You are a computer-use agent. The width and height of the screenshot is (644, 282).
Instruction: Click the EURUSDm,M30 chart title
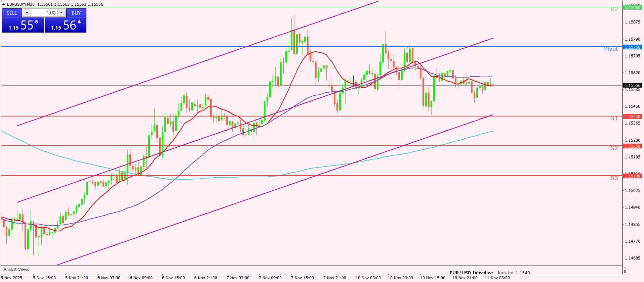pyautogui.click(x=21, y=4)
